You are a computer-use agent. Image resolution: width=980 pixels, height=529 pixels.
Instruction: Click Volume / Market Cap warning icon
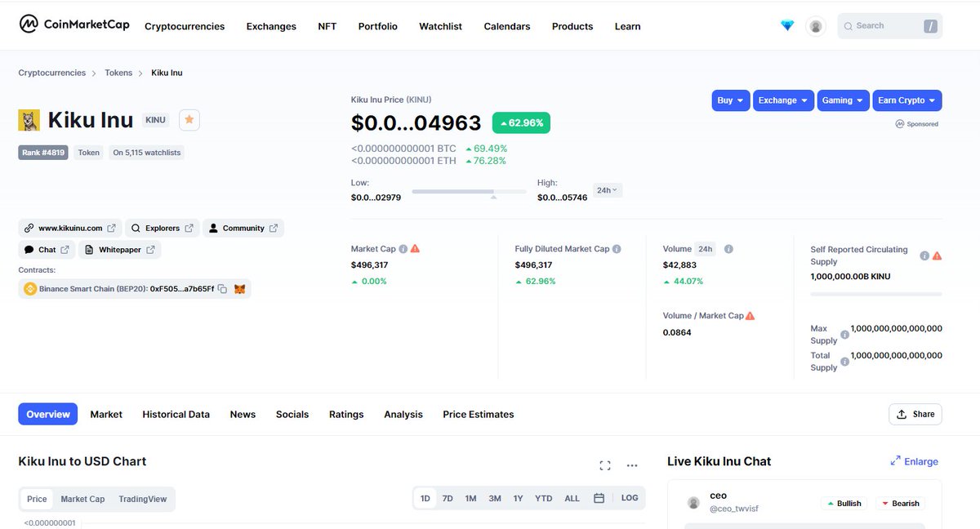tap(750, 315)
